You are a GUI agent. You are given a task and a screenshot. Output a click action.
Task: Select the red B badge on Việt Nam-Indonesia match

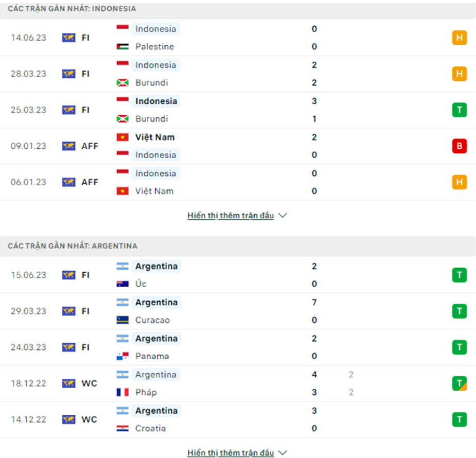(x=459, y=146)
